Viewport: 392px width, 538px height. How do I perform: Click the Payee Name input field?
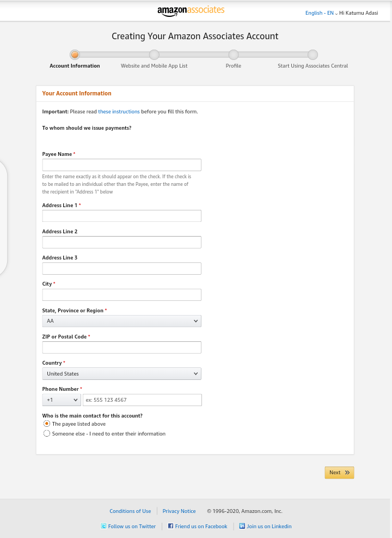(x=121, y=165)
